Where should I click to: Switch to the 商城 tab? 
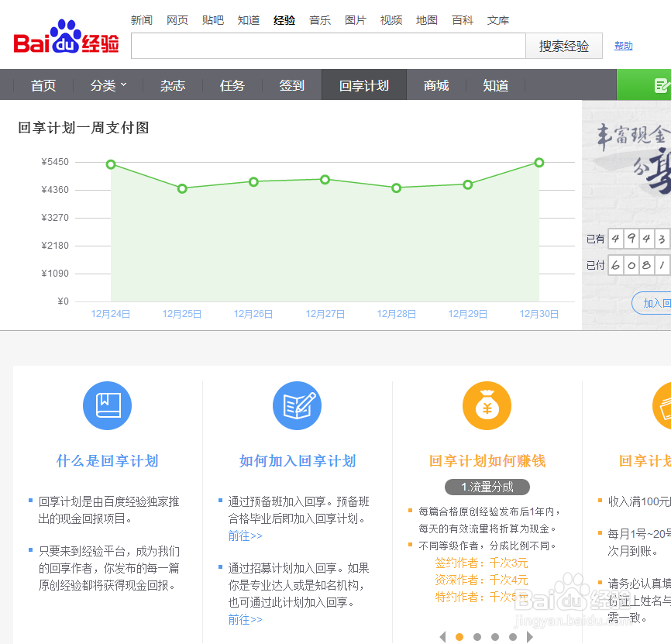(x=436, y=85)
